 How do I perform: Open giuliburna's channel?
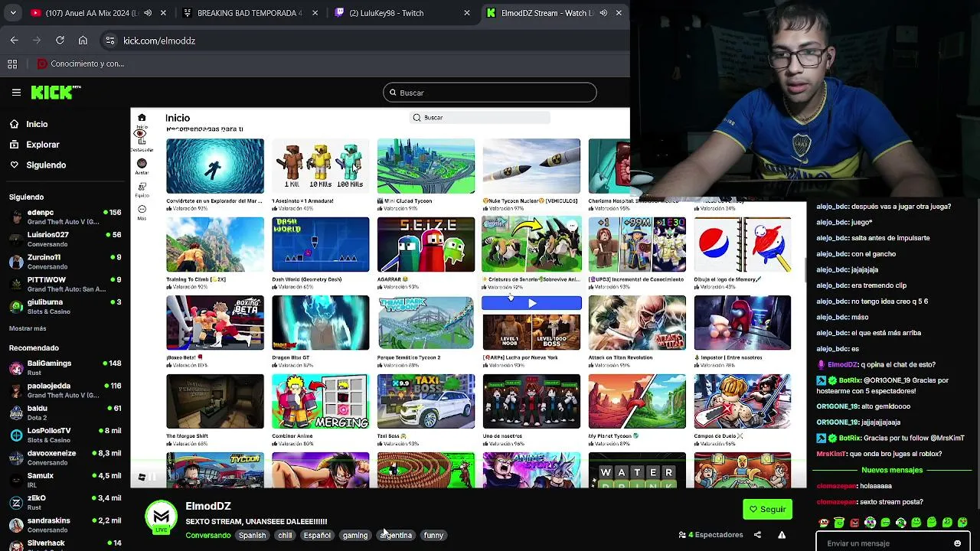(x=65, y=306)
